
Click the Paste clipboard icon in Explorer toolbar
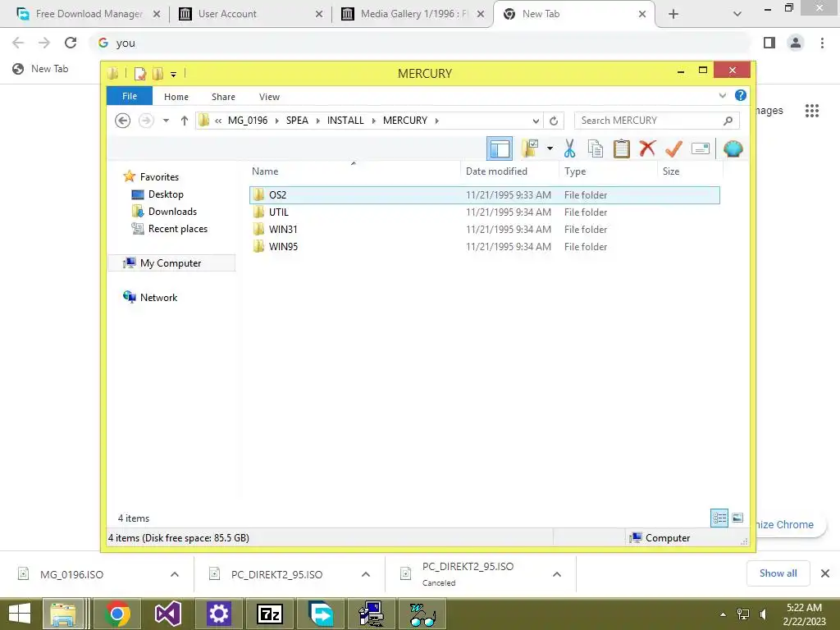[622, 148]
